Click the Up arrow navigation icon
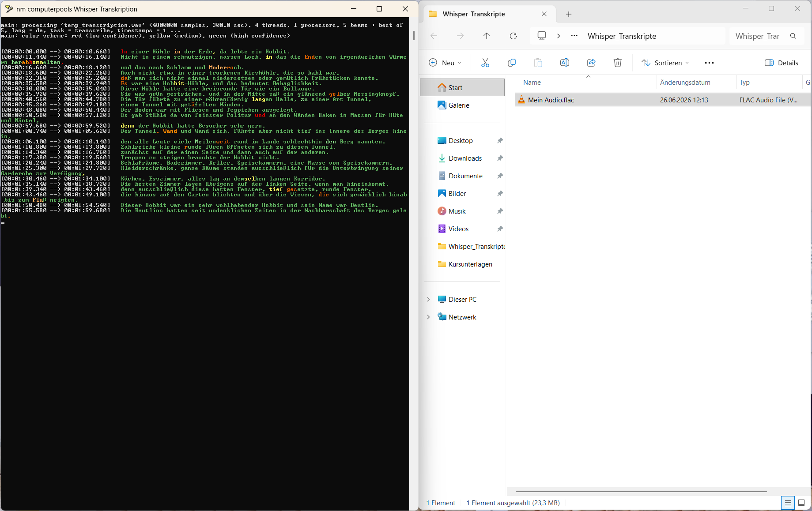 (487, 36)
